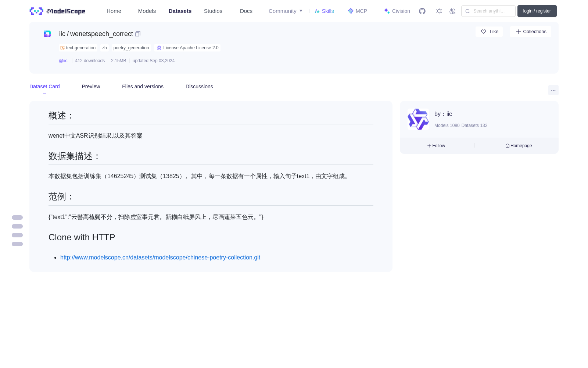Open the Datasets menu item
Screen dimensions: 588x368
[x=180, y=11]
